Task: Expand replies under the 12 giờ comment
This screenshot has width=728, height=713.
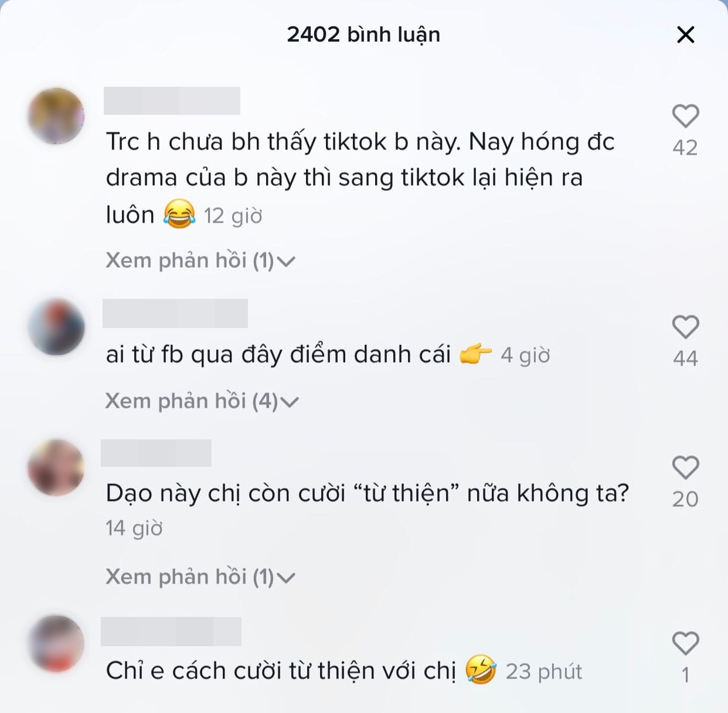Action: 200,261
